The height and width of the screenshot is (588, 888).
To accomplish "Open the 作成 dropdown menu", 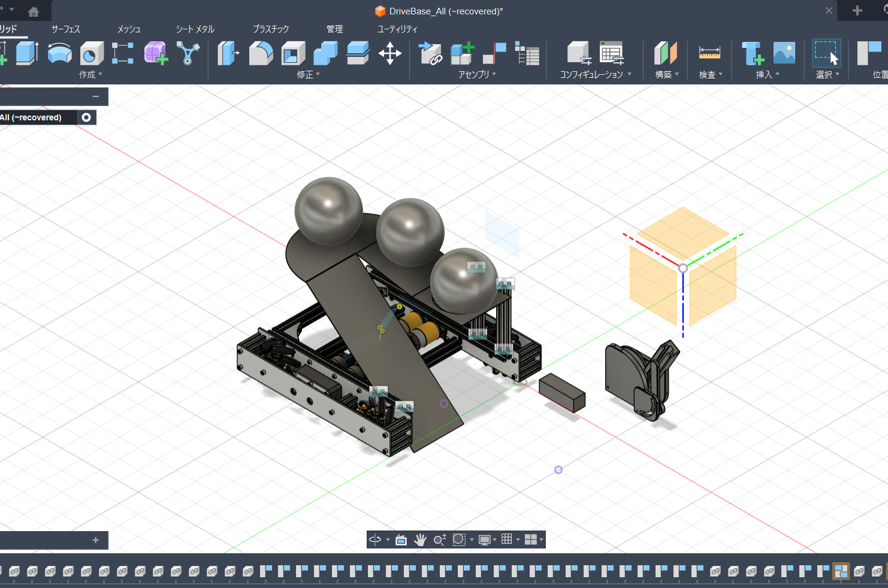I will 90,75.
